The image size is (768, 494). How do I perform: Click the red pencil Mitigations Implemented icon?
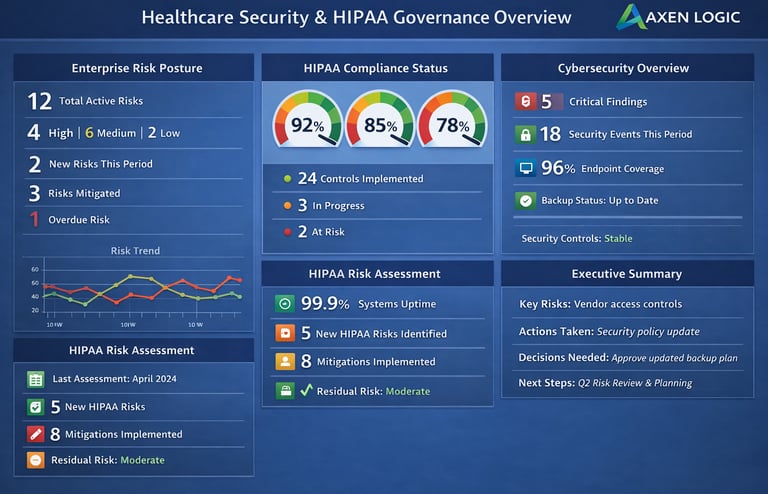coord(36,434)
